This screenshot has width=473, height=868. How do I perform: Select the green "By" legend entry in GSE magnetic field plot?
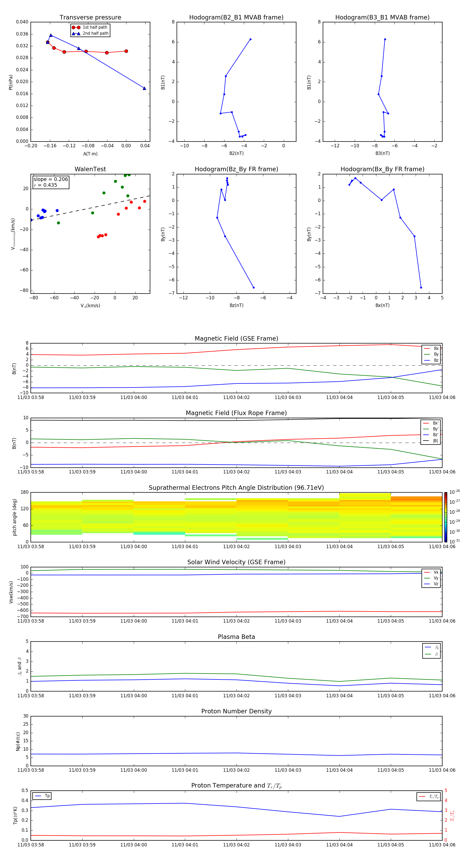[431, 354]
